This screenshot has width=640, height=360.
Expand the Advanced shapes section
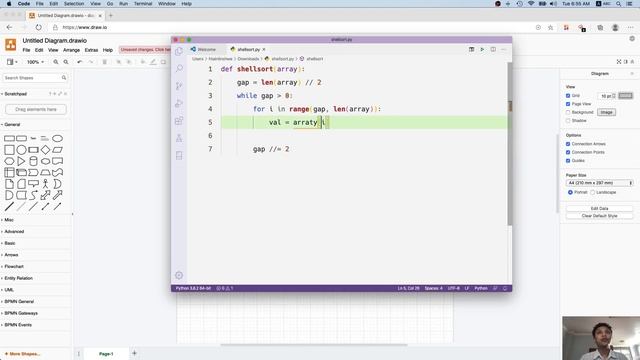(14, 231)
